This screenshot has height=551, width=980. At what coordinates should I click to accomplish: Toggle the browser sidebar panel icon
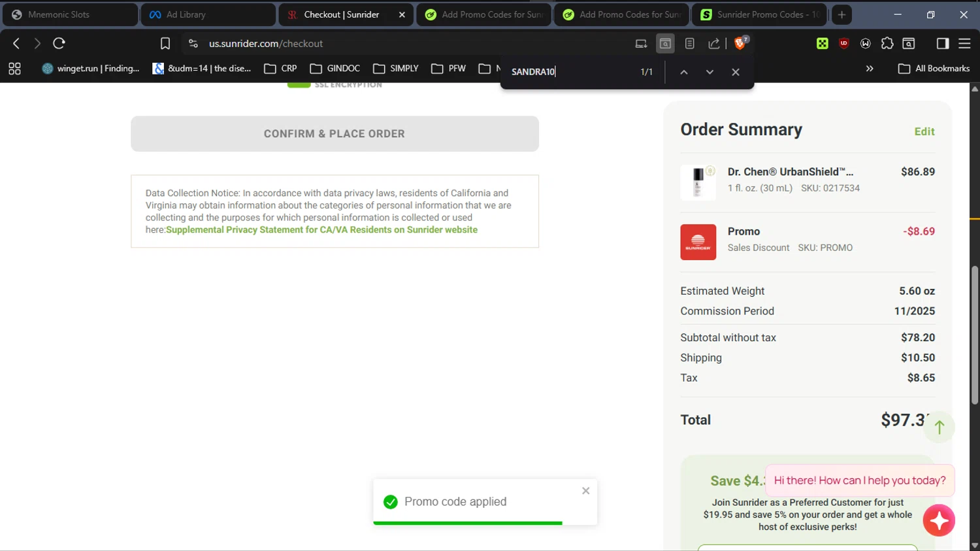point(943,44)
